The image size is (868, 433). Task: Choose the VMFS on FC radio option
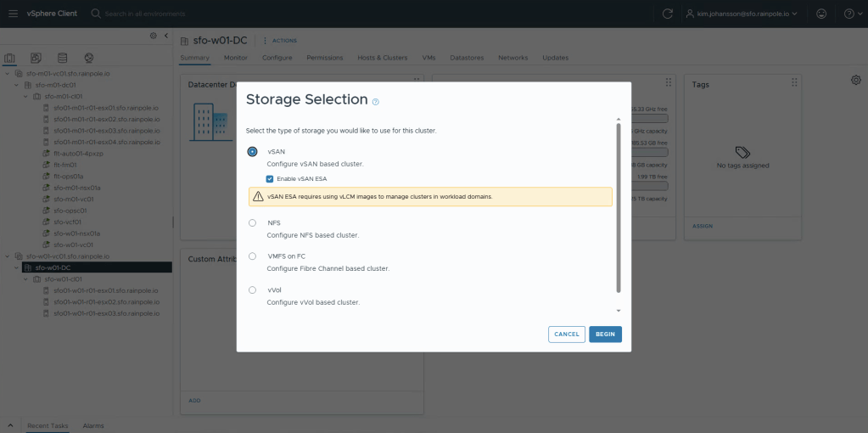pyautogui.click(x=252, y=256)
